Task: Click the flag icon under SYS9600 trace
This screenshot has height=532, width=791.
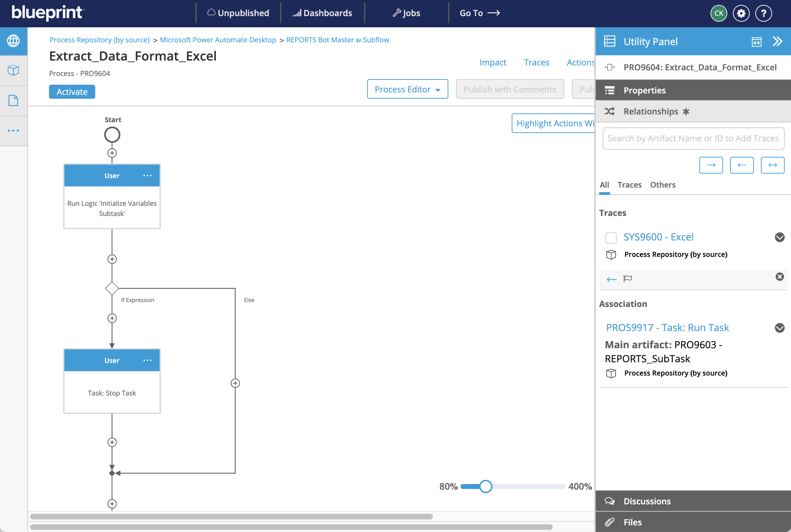Action: (x=628, y=279)
